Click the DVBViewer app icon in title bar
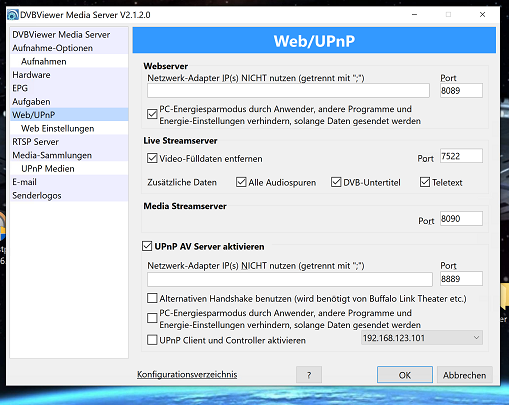This screenshot has width=509, height=405. pyautogui.click(x=13, y=15)
